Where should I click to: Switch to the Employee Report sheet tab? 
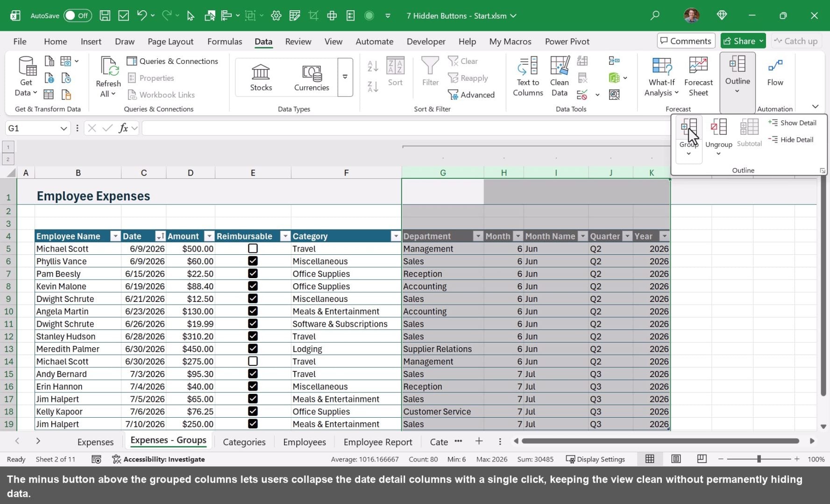pos(378,442)
